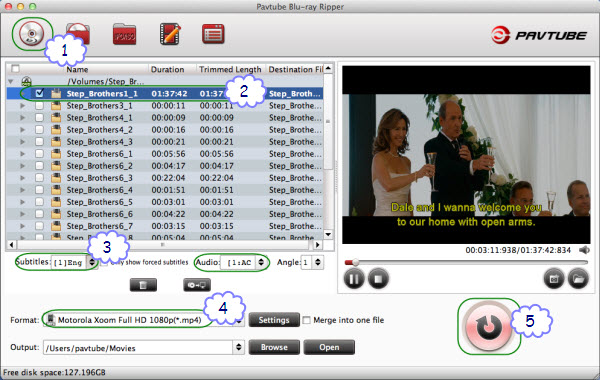This screenshot has height=380, width=600.
Task: Stop the preview playback
Action: [x=378, y=279]
